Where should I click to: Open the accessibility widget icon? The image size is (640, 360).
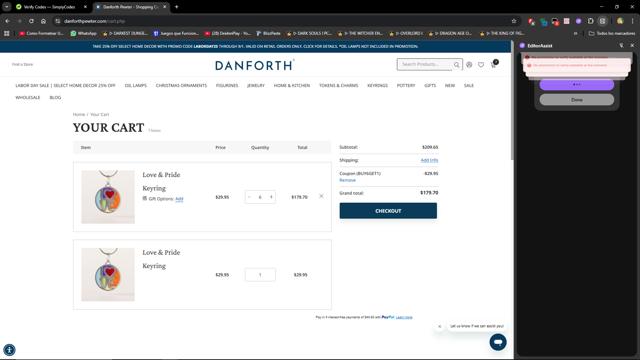click(9, 350)
